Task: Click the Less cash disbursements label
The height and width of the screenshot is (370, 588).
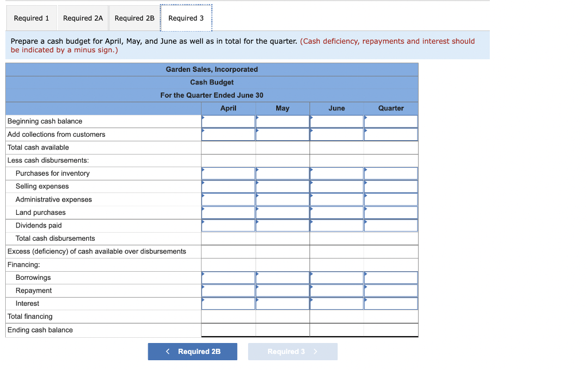Action: pyautogui.click(x=48, y=160)
